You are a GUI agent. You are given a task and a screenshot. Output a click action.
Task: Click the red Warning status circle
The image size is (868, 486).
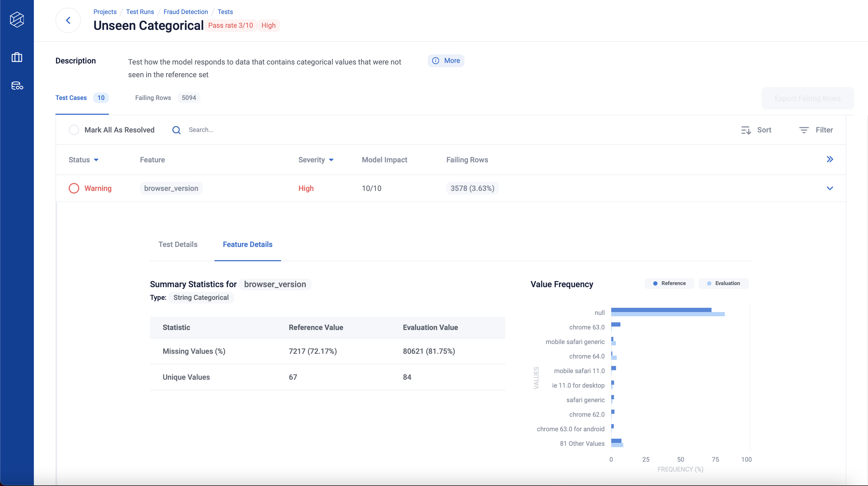(74, 188)
